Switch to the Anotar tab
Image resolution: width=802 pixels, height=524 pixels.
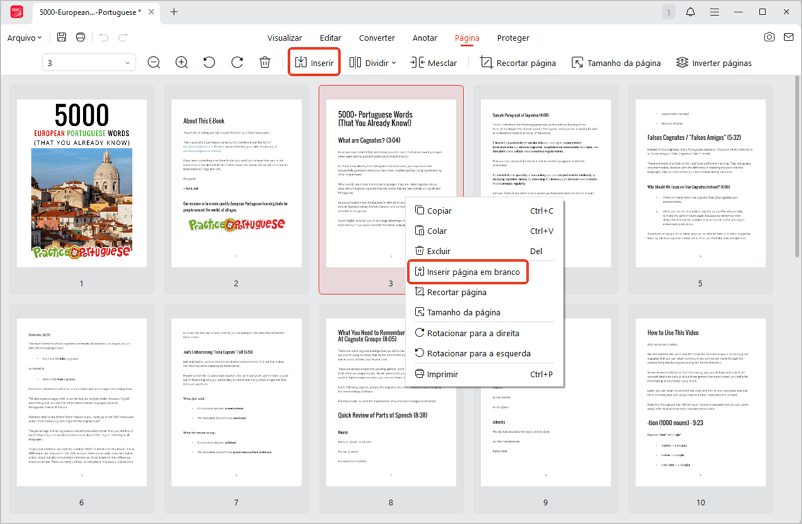pyautogui.click(x=425, y=38)
